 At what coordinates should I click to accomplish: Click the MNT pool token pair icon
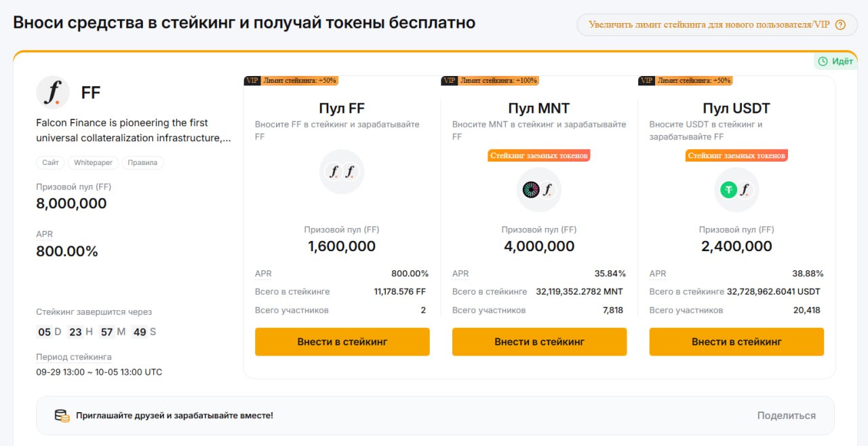coord(539,190)
